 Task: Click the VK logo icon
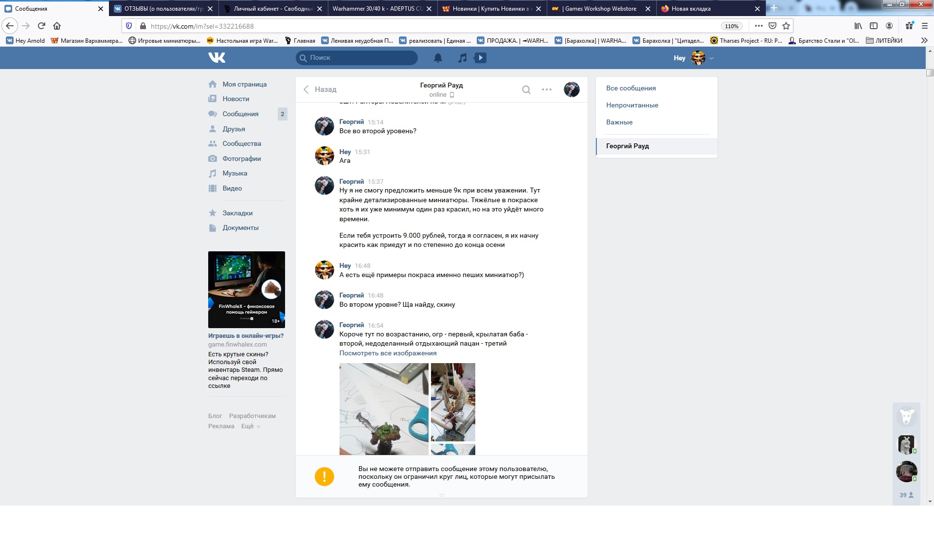216,57
